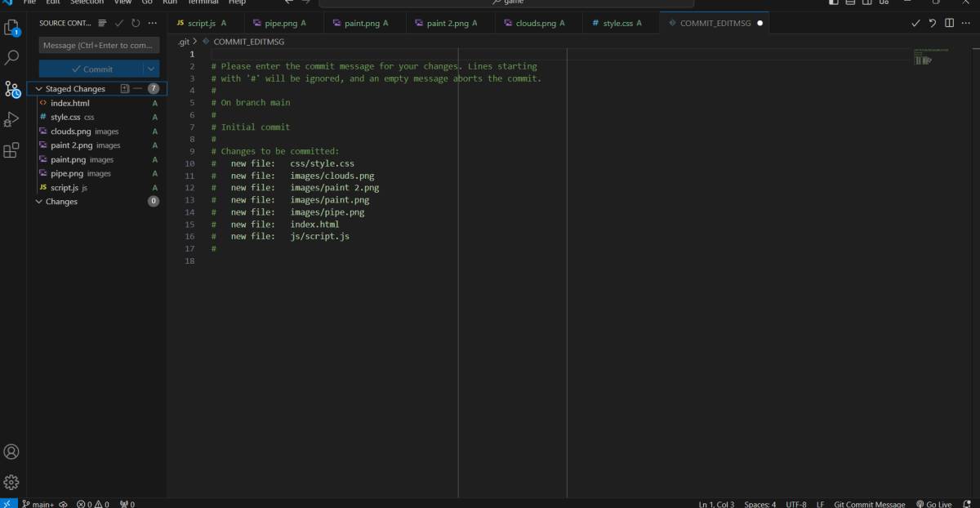Image resolution: width=980 pixels, height=508 pixels.
Task: Open the Manage gear icon
Action: pos(12,482)
